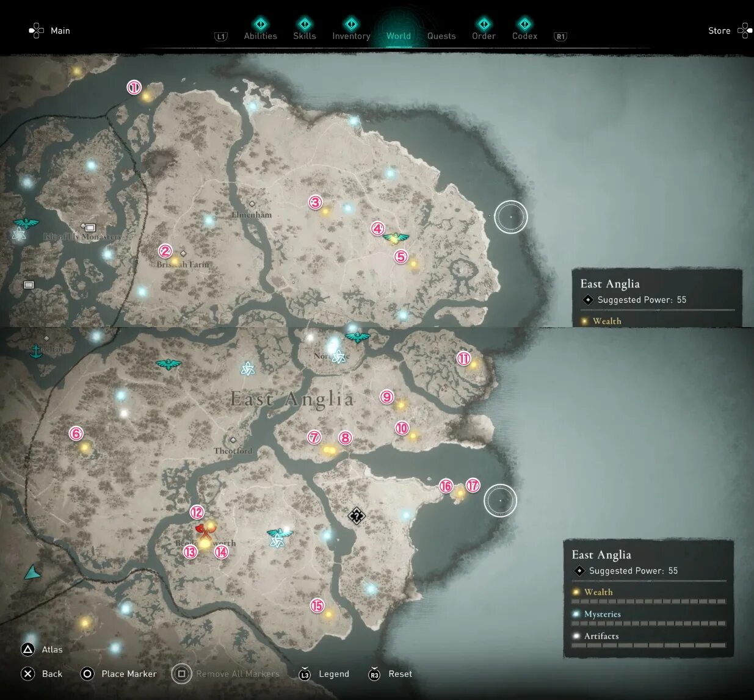
Task: Click the Elmenham map label
Action: (x=252, y=215)
